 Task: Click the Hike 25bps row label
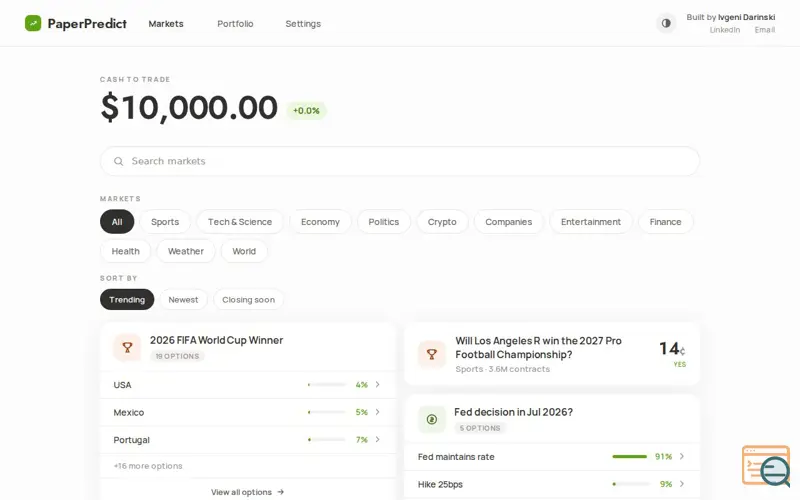[x=440, y=484]
